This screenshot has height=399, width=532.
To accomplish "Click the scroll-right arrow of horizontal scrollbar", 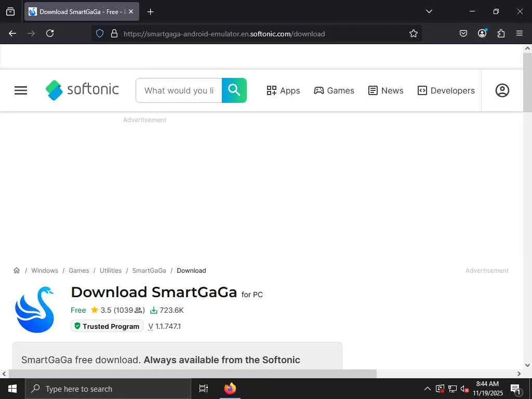I will [519, 374].
